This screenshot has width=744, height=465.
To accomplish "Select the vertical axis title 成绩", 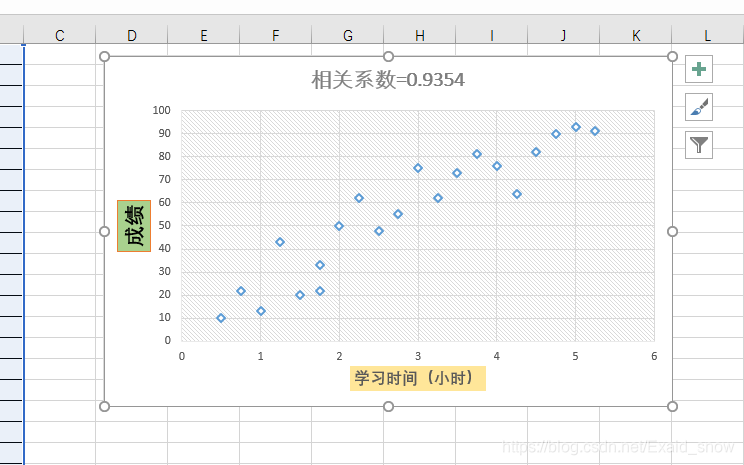I will point(134,226).
